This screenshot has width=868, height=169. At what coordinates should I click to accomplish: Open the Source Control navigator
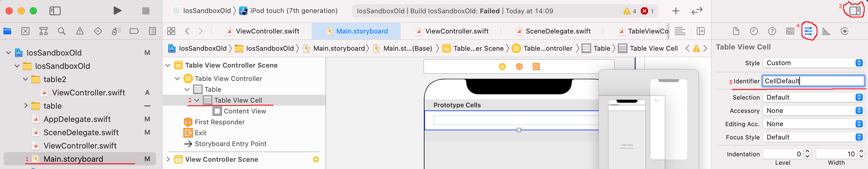click(x=25, y=31)
